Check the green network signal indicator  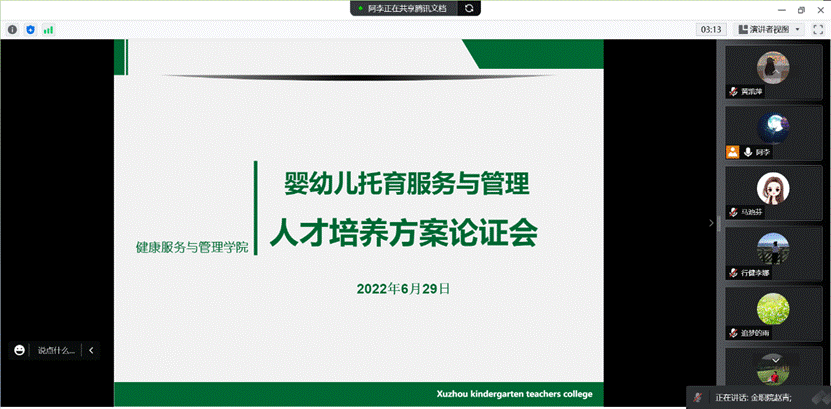(x=48, y=30)
